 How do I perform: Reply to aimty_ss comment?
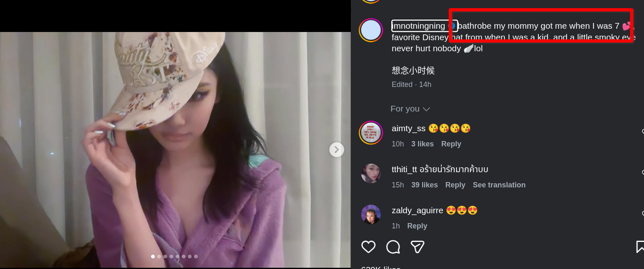(451, 144)
